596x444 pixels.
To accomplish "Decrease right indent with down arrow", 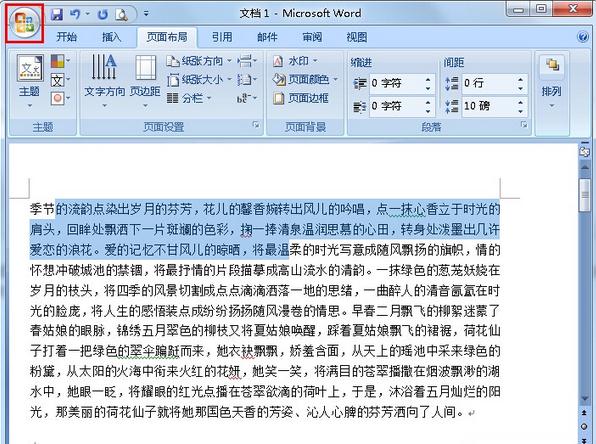I will pyautogui.click(x=428, y=111).
